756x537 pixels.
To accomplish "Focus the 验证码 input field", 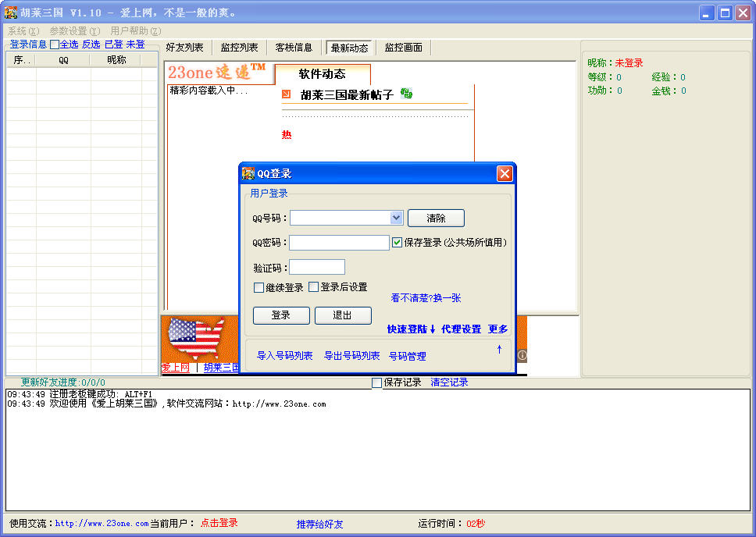I will 317,267.
